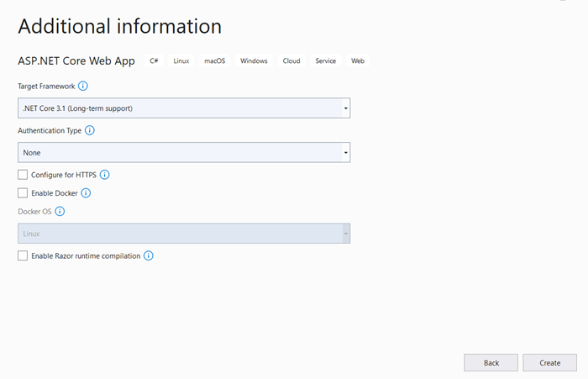This screenshot has width=588, height=379.
Task: Click the Linux tag
Action: coord(181,61)
